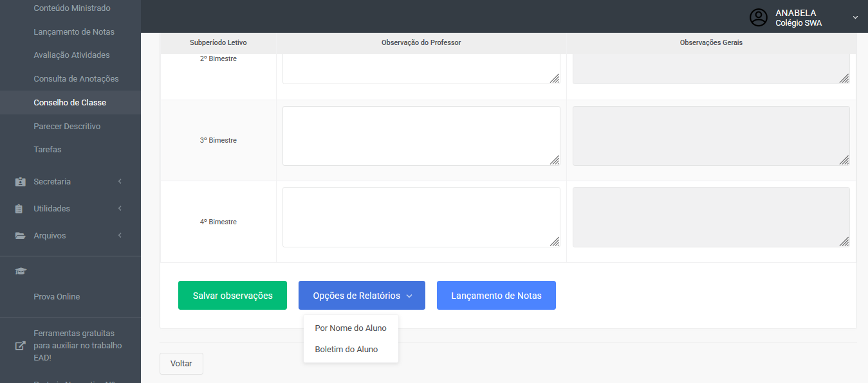Click 4º Bimestre Observações Gerais textarea

pyautogui.click(x=711, y=217)
